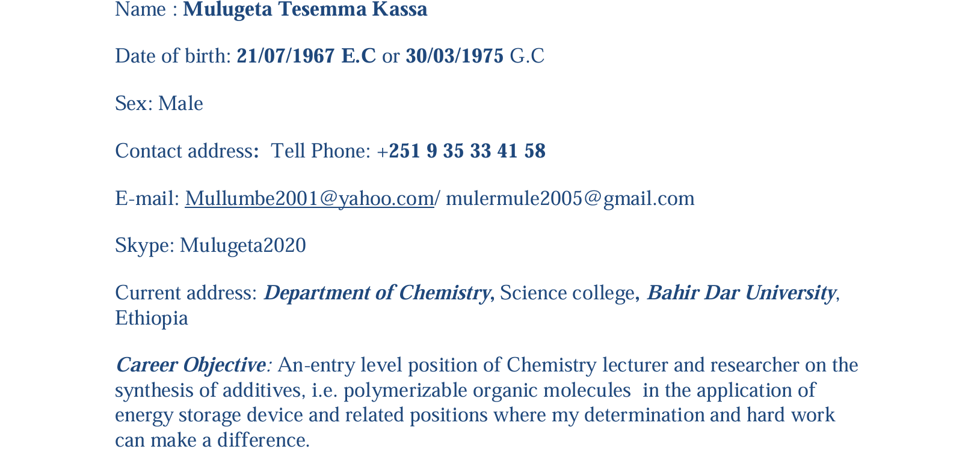This screenshot has height=449, width=980.
Task: Open the Mullumbe2001@yahoo.com email link
Action: point(309,198)
